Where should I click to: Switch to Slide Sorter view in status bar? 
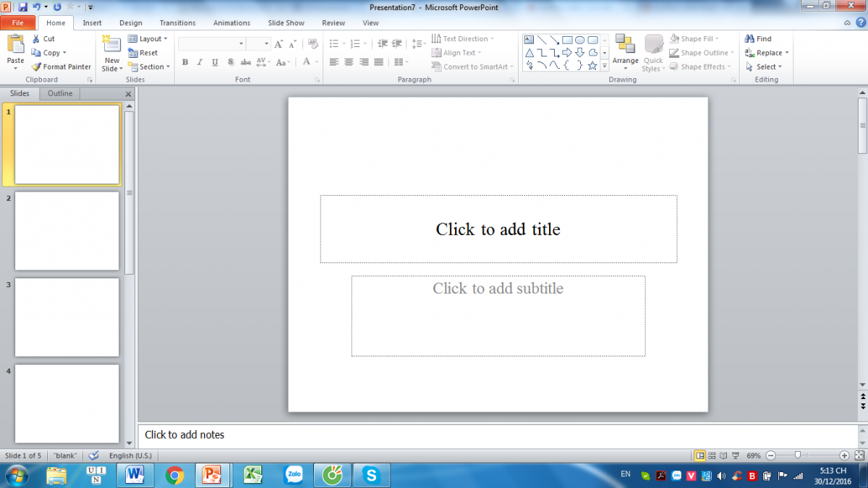pos(712,455)
